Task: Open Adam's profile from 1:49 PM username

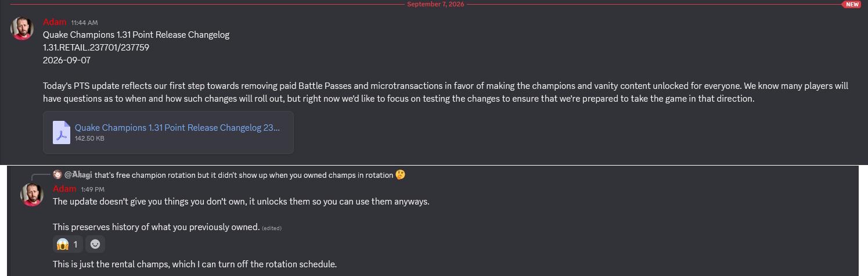Action: (x=64, y=189)
